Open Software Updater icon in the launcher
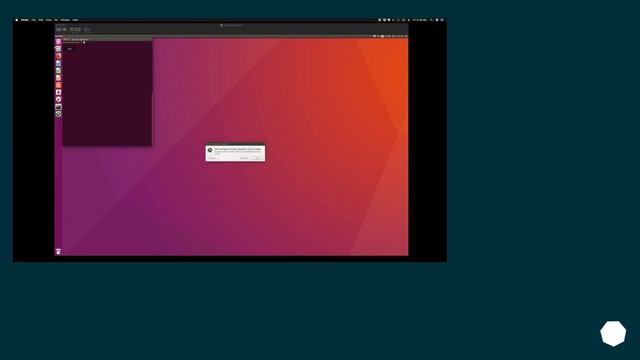 pos(58,114)
